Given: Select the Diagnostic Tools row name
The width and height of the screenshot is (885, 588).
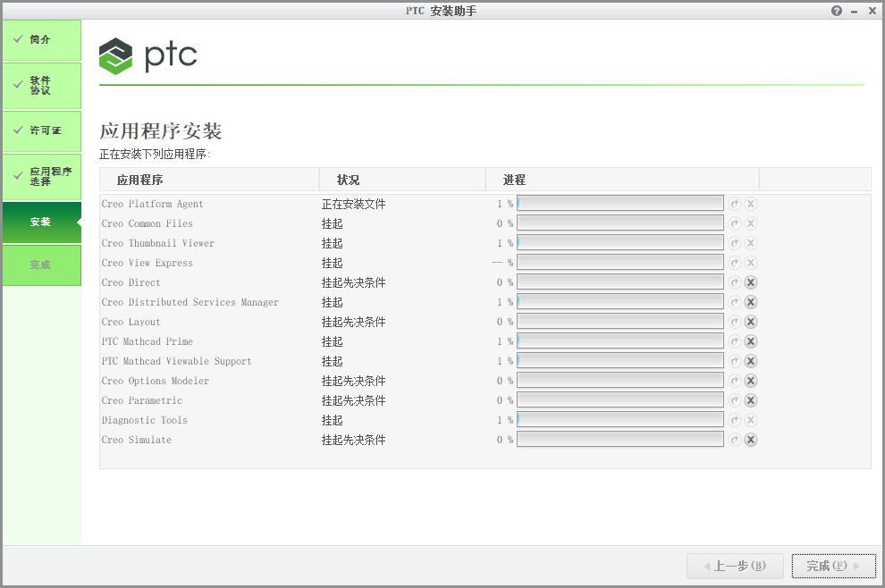Looking at the screenshot, I should (145, 420).
